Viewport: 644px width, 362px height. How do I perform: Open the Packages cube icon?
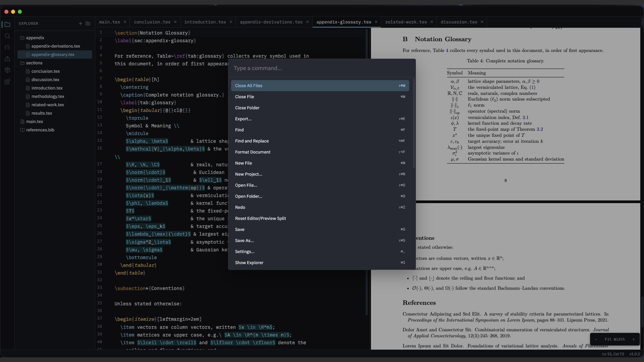click(7, 70)
